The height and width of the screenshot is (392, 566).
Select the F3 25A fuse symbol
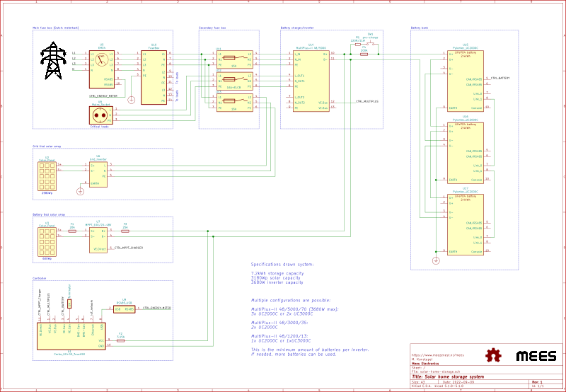[x=125, y=231]
